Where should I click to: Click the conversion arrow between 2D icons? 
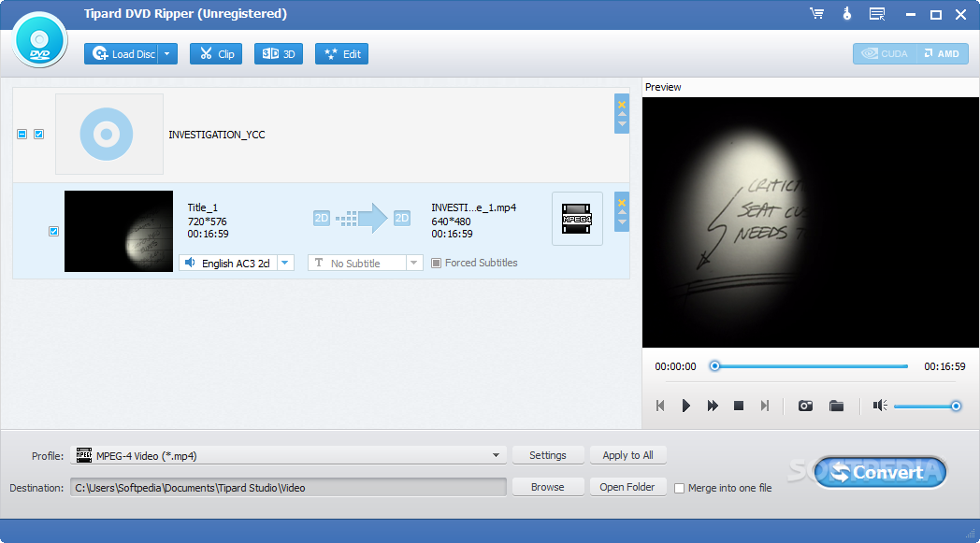click(x=362, y=218)
